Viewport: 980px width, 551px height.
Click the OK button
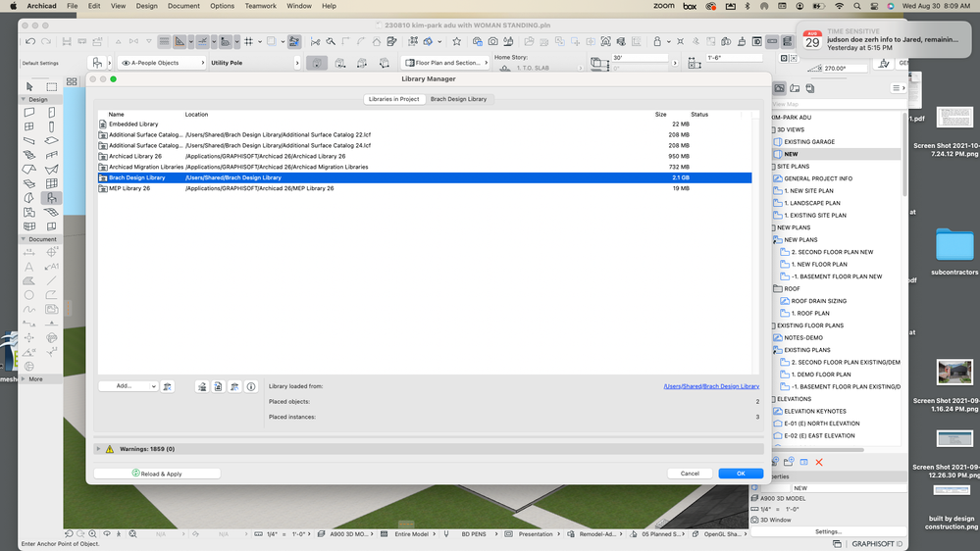coord(741,474)
